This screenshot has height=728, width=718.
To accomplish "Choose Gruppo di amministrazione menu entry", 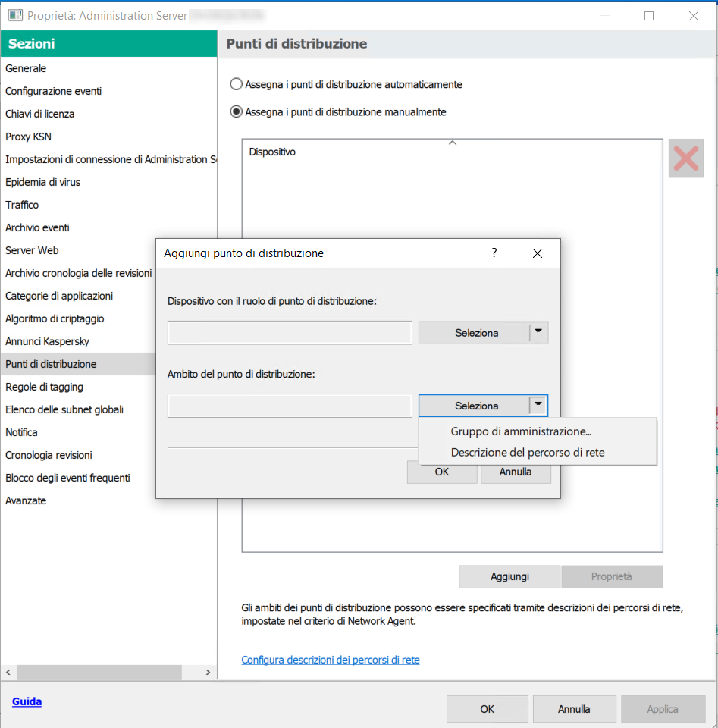I will 521,431.
